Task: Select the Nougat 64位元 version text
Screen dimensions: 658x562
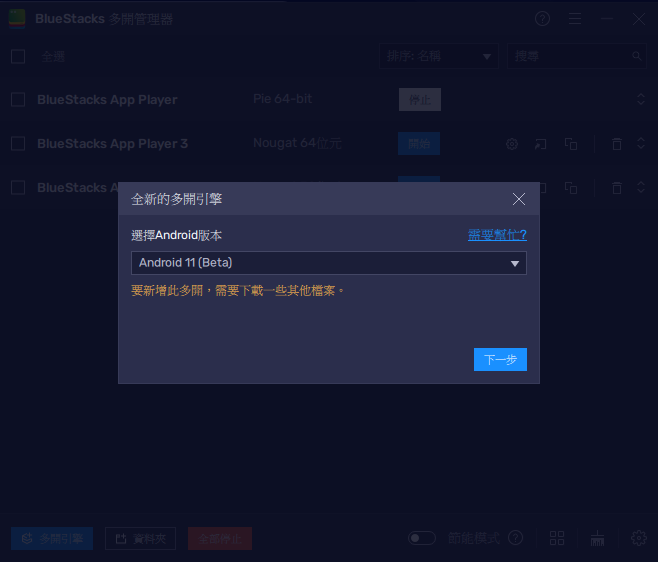Action: point(297,143)
